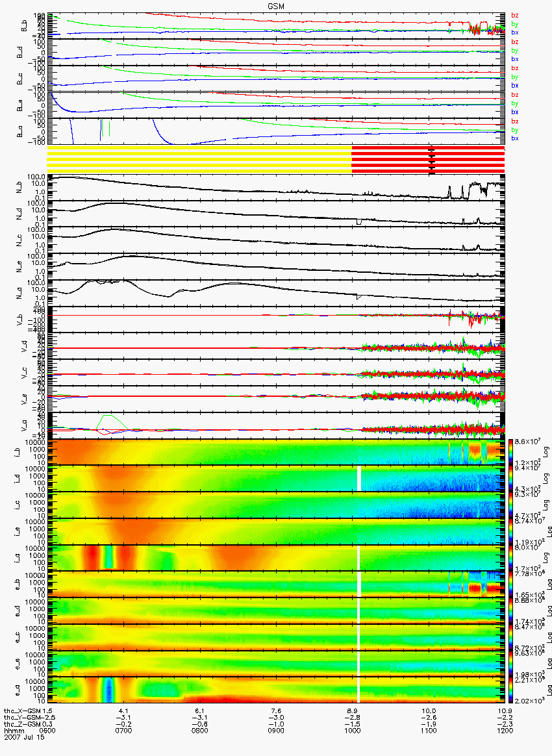Select the e_a electron spectrogram label
This screenshot has width=552, height=756.
17,690
